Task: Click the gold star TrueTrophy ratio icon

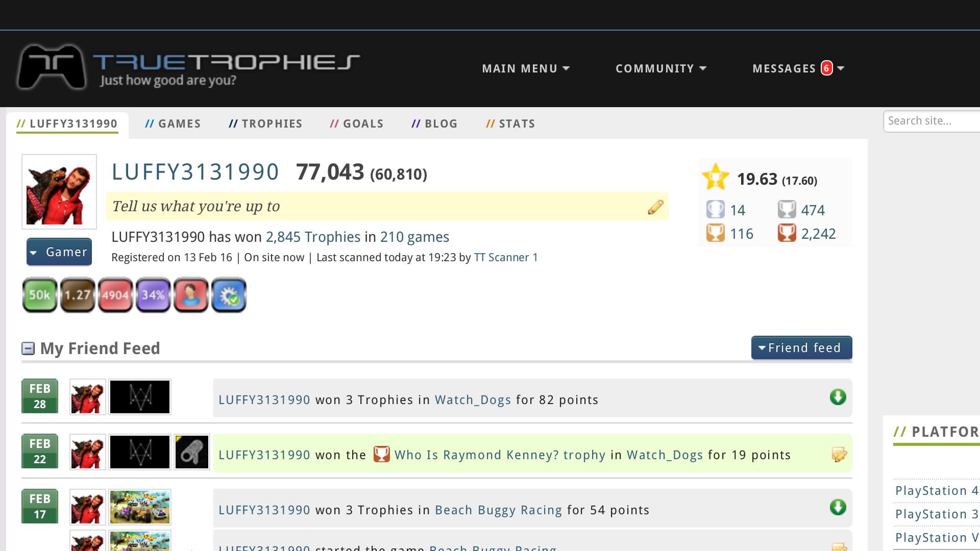Action: click(716, 177)
